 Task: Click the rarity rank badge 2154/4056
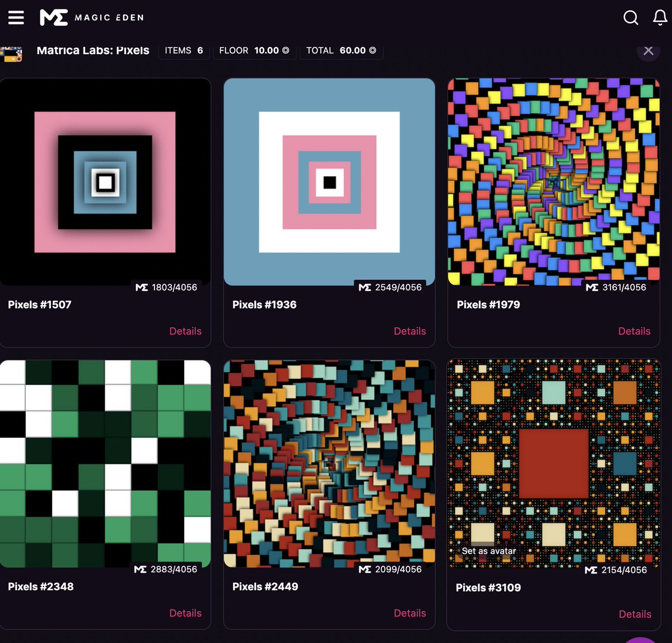pyautogui.click(x=615, y=570)
